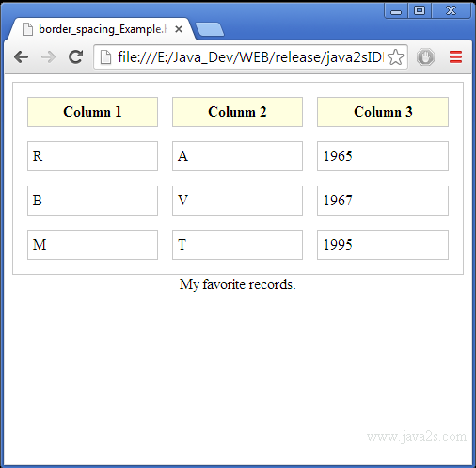Click the Column 1 header cell
Viewport: 476px width, 468px height.
click(x=92, y=112)
